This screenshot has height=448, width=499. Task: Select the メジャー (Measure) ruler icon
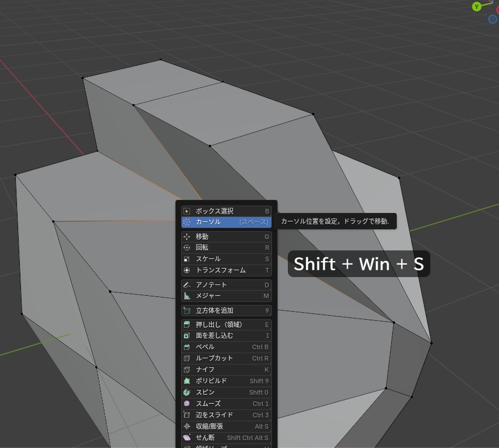click(187, 296)
